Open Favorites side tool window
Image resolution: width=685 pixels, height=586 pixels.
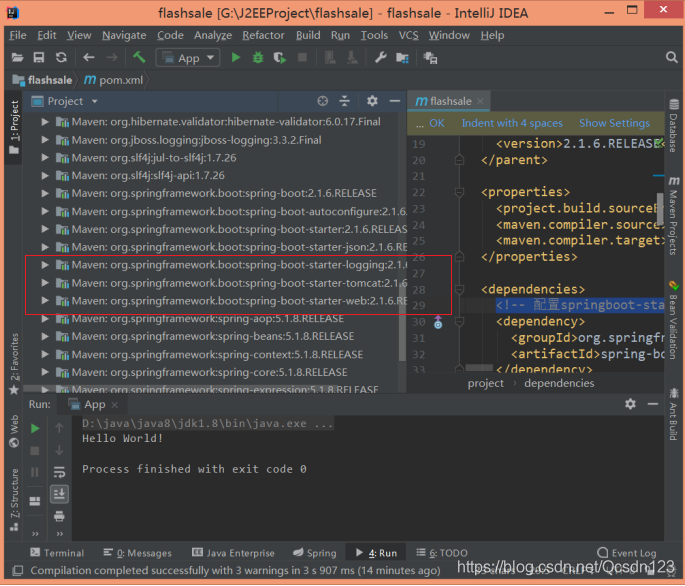coord(14,364)
